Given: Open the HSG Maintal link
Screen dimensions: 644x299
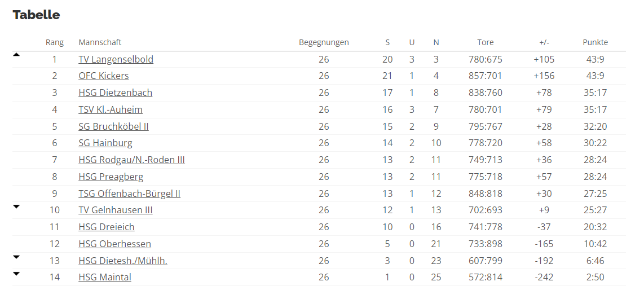Looking at the screenshot, I should coord(105,278).
